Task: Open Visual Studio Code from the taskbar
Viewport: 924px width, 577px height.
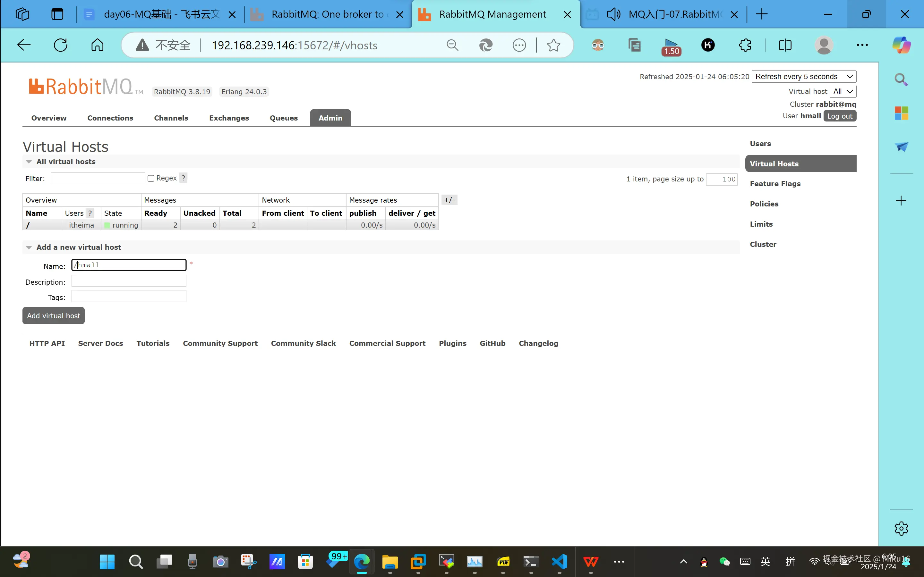Action: 559,561
